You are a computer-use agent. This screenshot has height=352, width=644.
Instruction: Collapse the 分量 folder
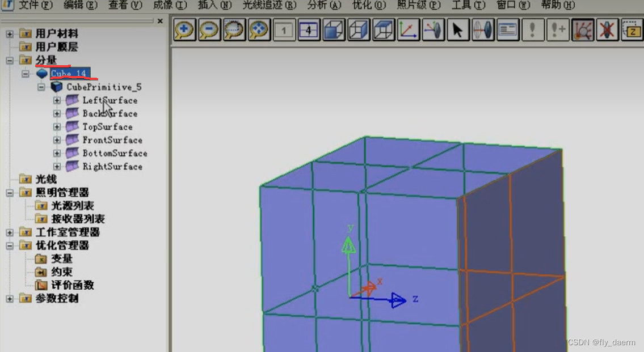10,60
